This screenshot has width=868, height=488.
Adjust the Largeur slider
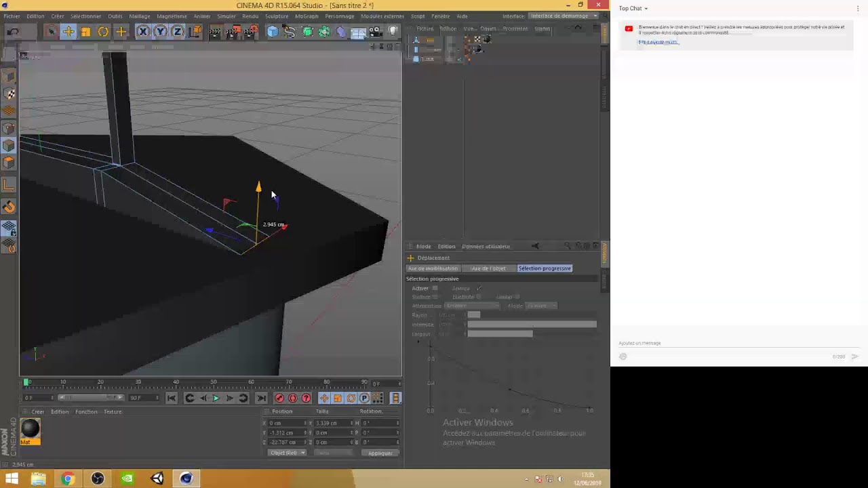point(532,334)
